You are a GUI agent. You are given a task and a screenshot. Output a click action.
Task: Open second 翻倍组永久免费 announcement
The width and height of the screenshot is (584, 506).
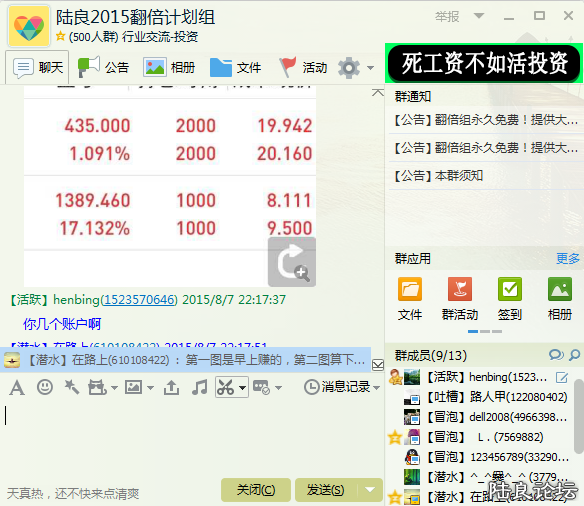486,148
